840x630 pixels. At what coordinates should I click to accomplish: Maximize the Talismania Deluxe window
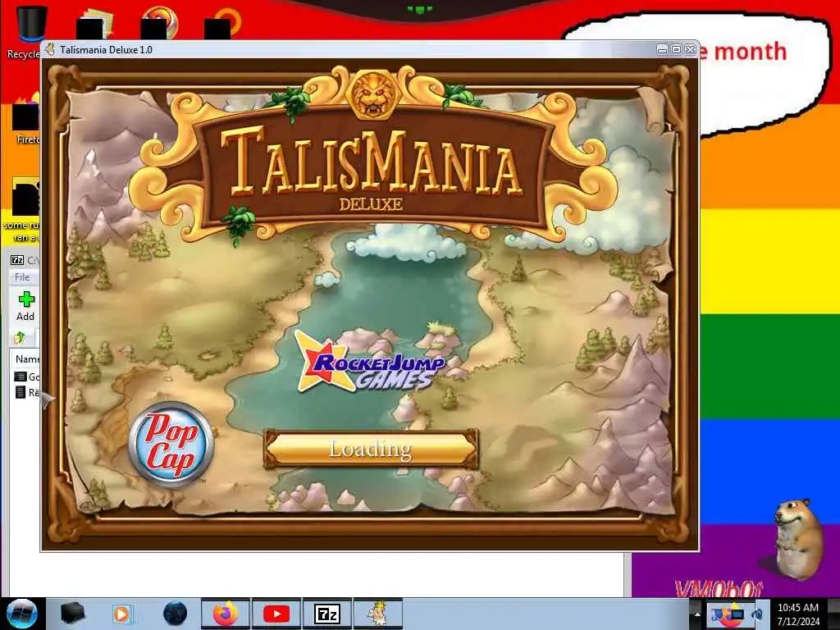point(677,49)
